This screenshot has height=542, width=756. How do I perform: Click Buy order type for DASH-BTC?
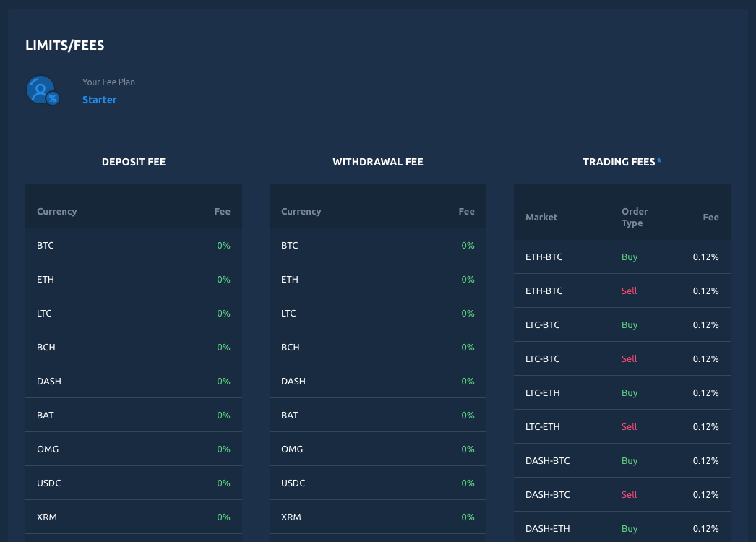point(630,461)
